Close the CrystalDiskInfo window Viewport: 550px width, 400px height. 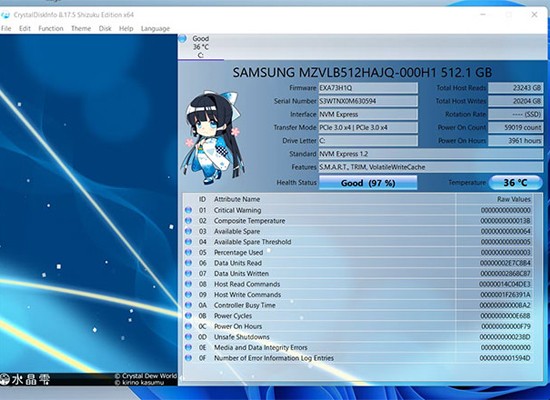point(534,15)
